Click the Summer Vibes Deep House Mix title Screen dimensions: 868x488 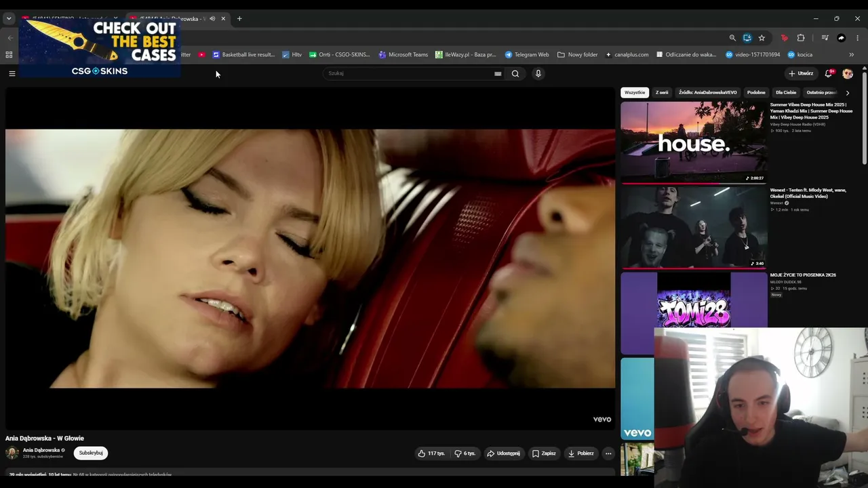[x=811, y=111]
